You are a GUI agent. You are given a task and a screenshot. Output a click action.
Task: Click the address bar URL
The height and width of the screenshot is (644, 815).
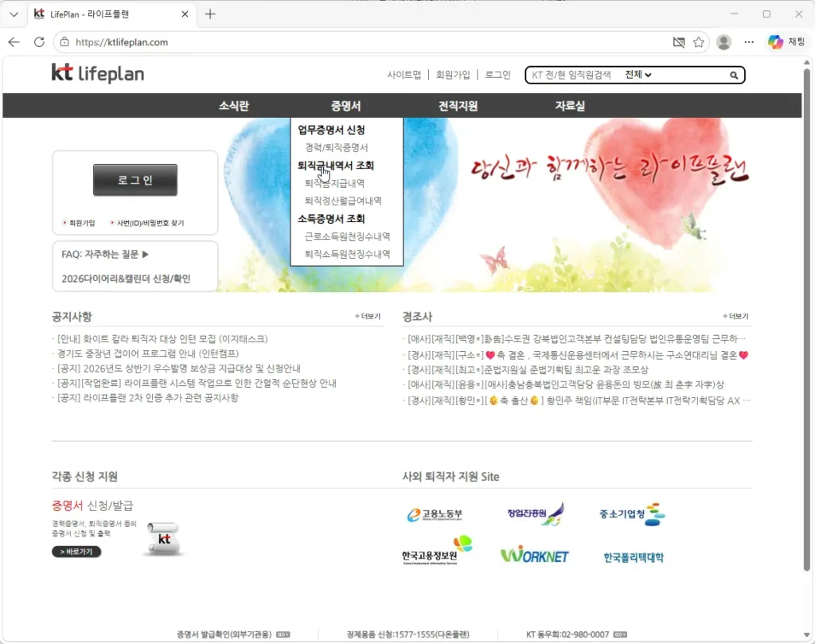tap(122, 42)
